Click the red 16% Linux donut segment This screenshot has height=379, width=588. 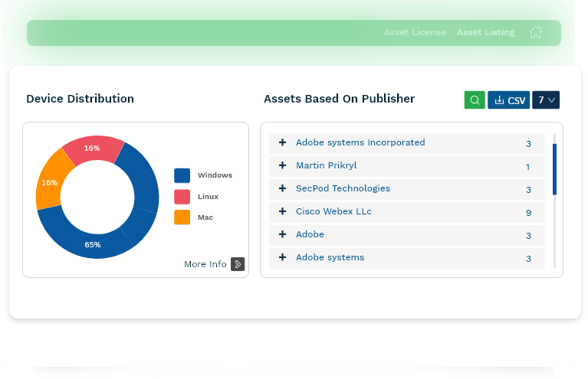point(92,149)
